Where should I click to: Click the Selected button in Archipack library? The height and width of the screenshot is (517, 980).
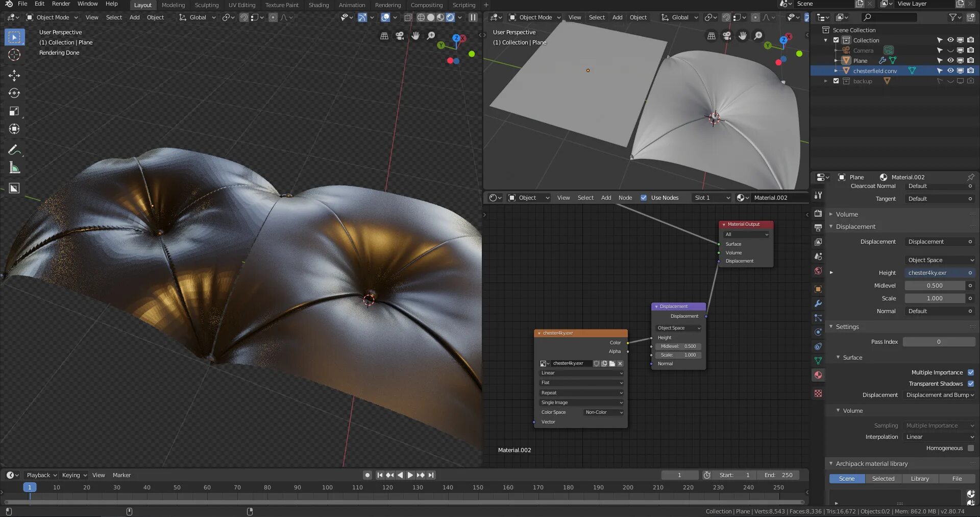pyautogui.click(x=883, y=479)
